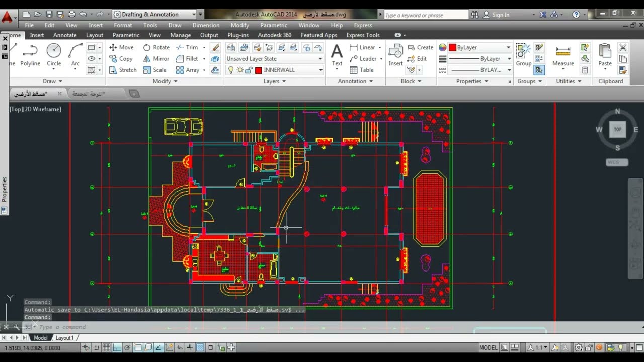Image resolution: width=644 pixels, height=362 pixels.
Task: Click the Save icon in quick access toolbar
Action: point(49,14)
